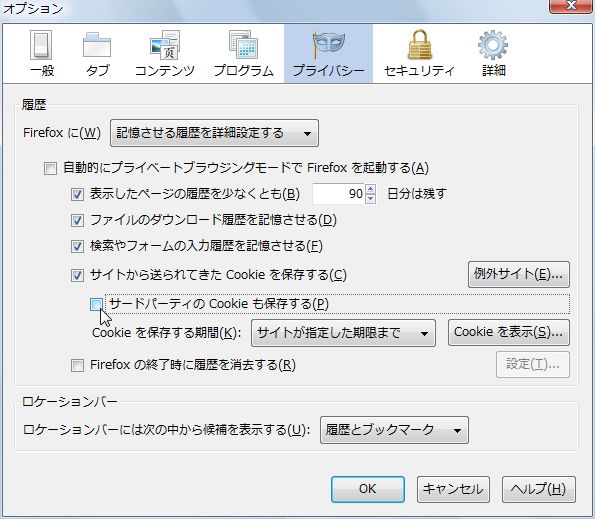Enable Firefox の終了時に履歴を消去する checkbox
This screenshot has width=595, height=519.
point(77,366)
